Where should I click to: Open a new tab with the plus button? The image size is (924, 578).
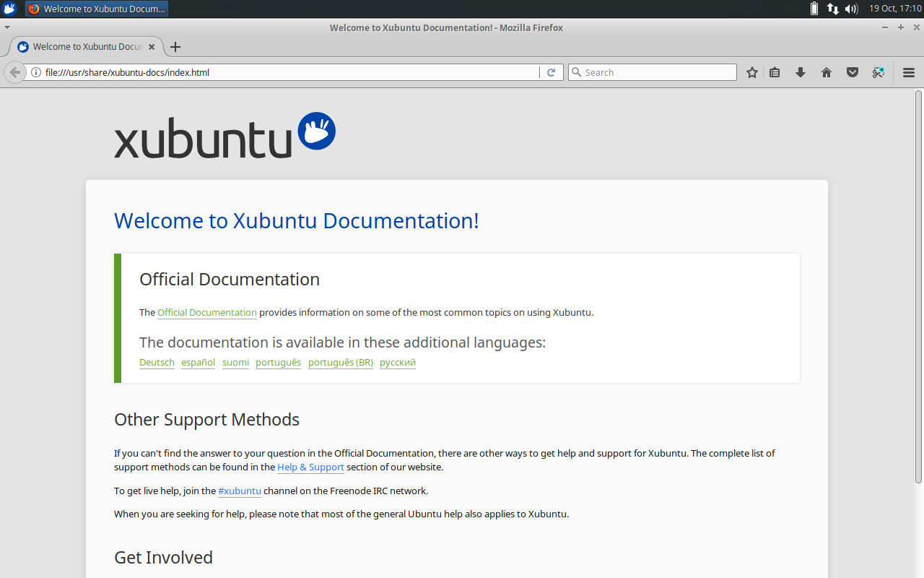(x=175, y=46)
